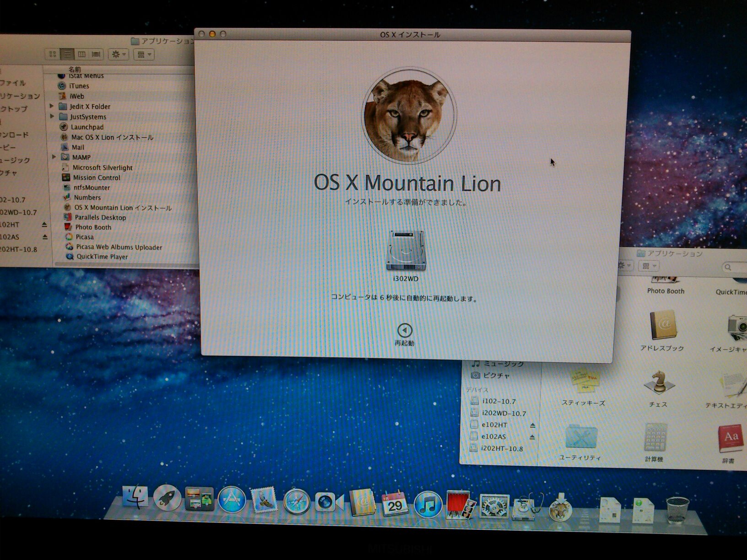This screenshot has height=560, width=747.
Task: Expand the JustSystems folder disclosure triangle
Action: click(52, 116)
